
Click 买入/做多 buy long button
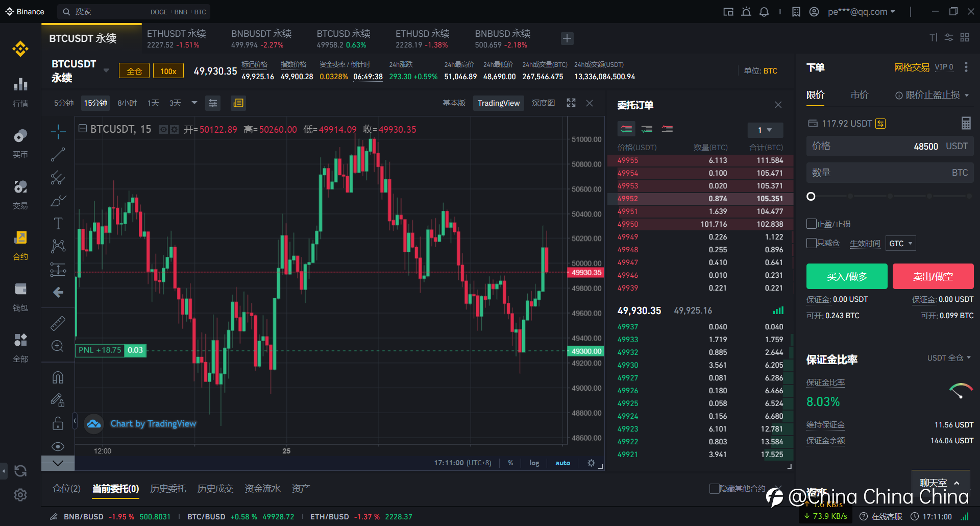(x=847, y=276)
